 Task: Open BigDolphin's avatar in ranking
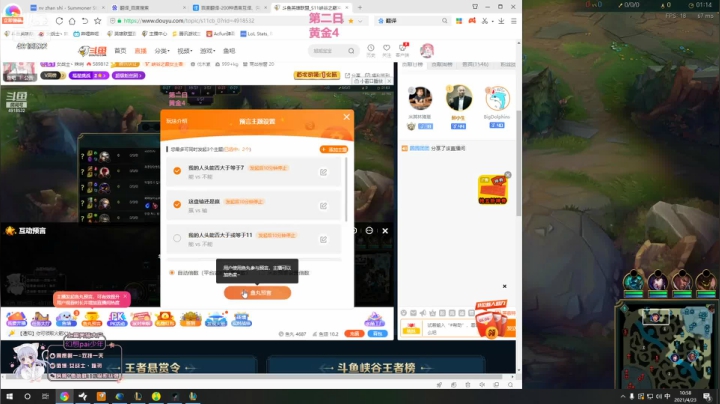coord(497,98)
